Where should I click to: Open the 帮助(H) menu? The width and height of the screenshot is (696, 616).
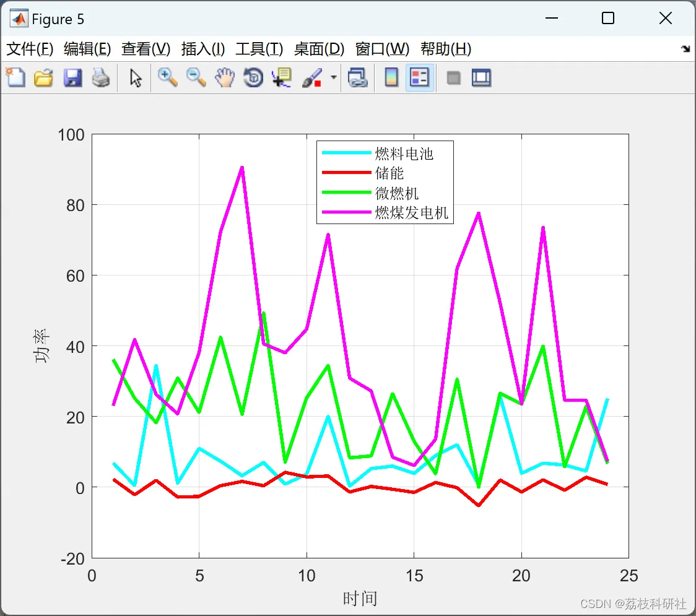coord(446,49)
